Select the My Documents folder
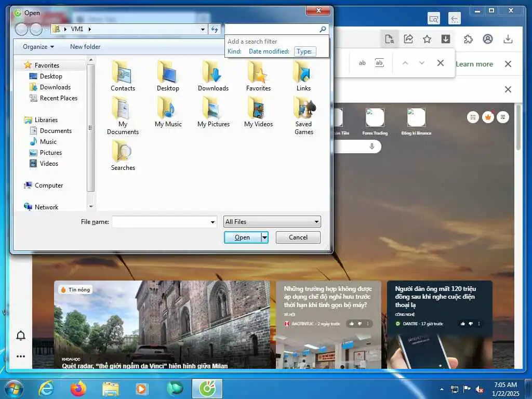This screenshot has height=399, width=532. pyautogui.click(x=123, y=116)
